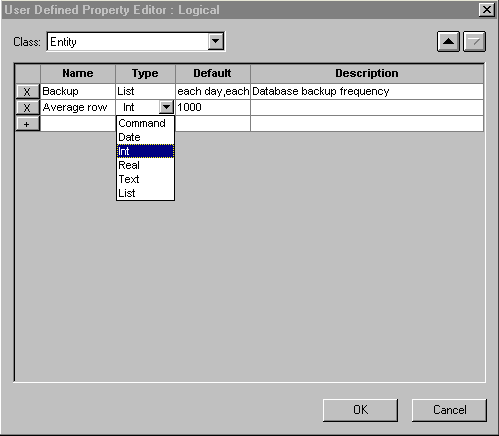This screenshot has width=499, height=436.
Task: Pick Text as the property type
Action: tap(145, 179)
